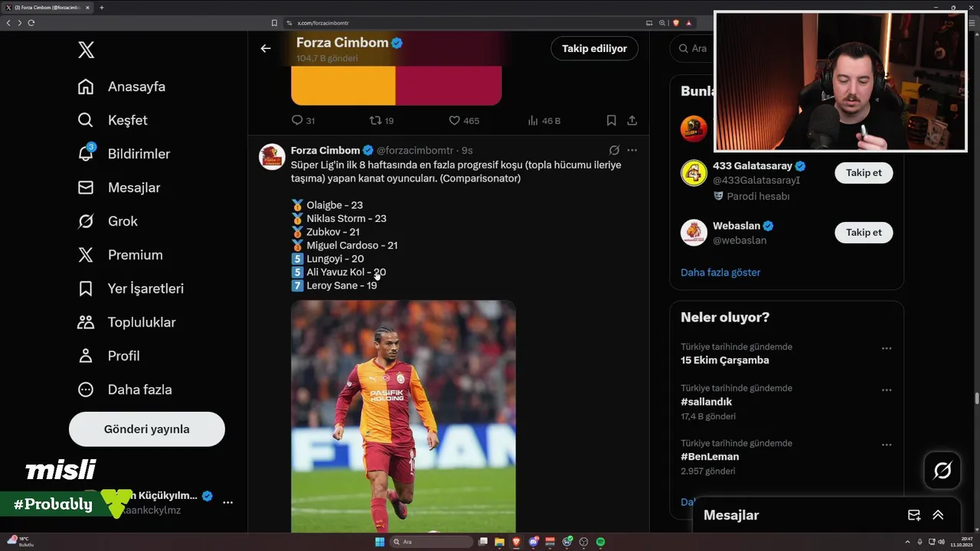Open the Leroy Sane photo in the post
This screenshot has width=980, height=551.
point(403,416)
